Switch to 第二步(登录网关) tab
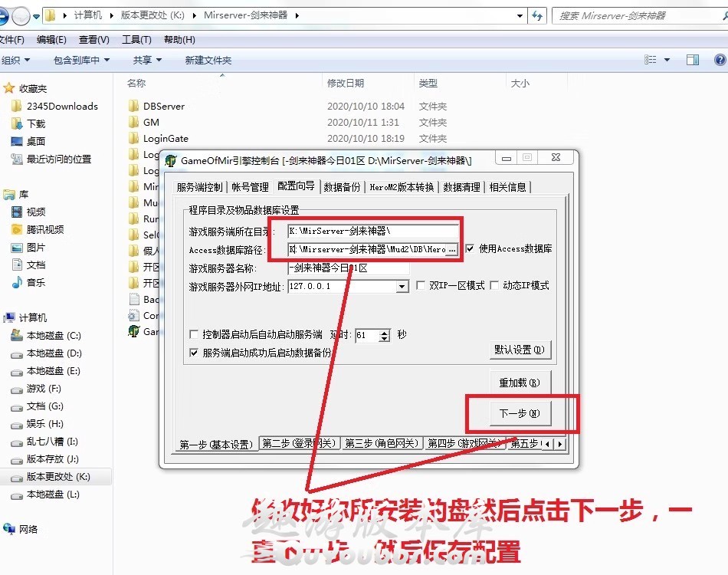Image resolution: width=728 pixels, height=575 pixels. tap(298, 444)
